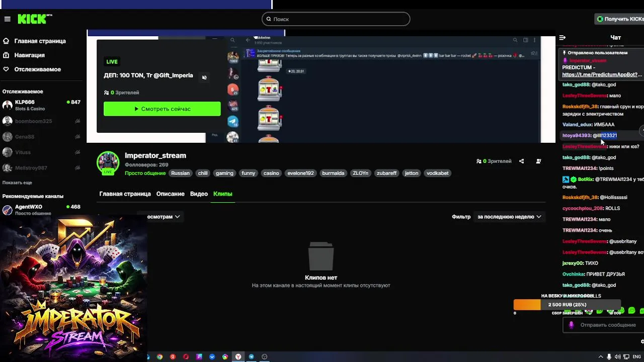644x362 pixels.
Task: Click the share icon next to viewers
Action: pos(521,161)
